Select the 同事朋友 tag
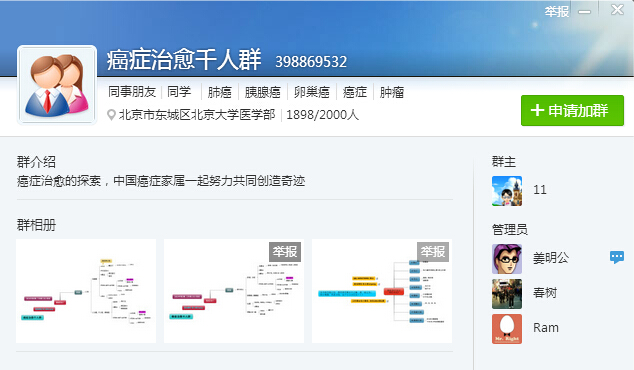The image size is (634, 370). click(x=132, y=92)
